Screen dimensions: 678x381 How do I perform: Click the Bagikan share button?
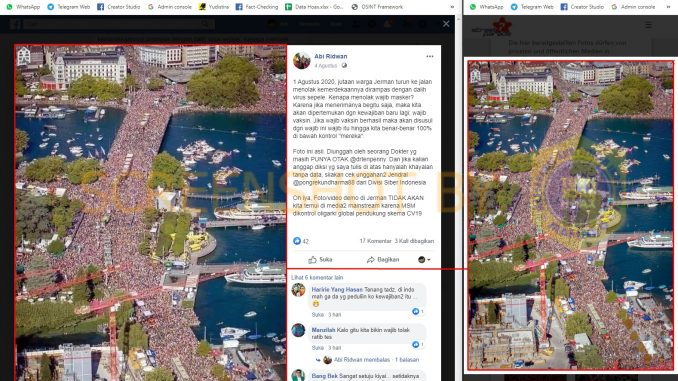pos(383,259)
